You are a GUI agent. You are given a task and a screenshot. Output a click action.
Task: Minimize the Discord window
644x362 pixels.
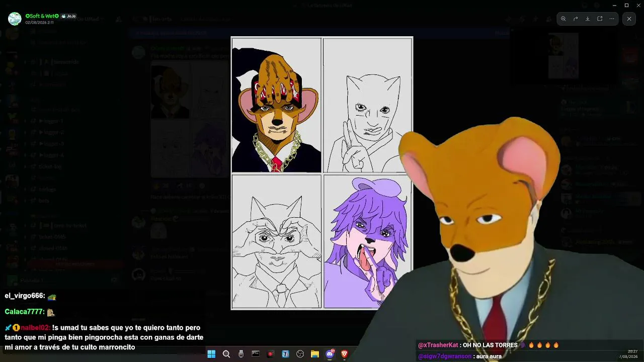(613, 5)
